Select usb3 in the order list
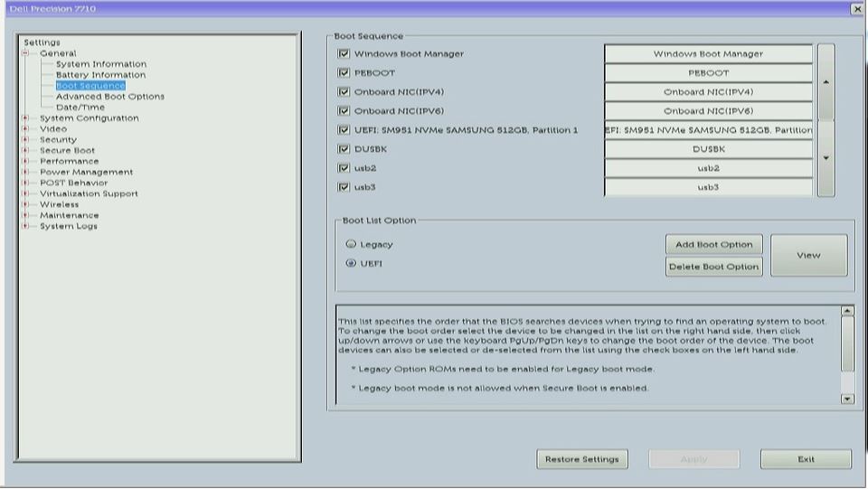Image resolution: width=868 pixels, height=489 pixels. point(709,187)
